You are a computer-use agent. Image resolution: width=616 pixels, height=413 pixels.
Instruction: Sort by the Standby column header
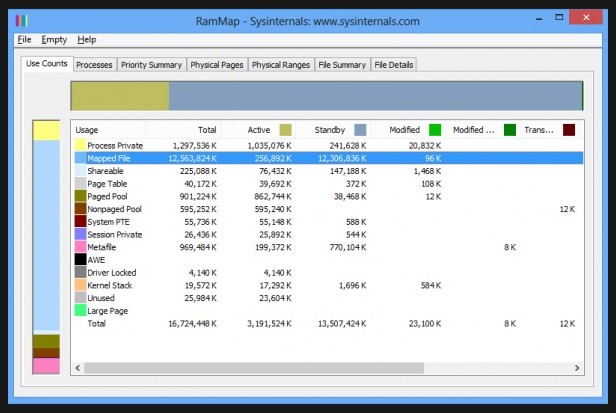(333, 130)
